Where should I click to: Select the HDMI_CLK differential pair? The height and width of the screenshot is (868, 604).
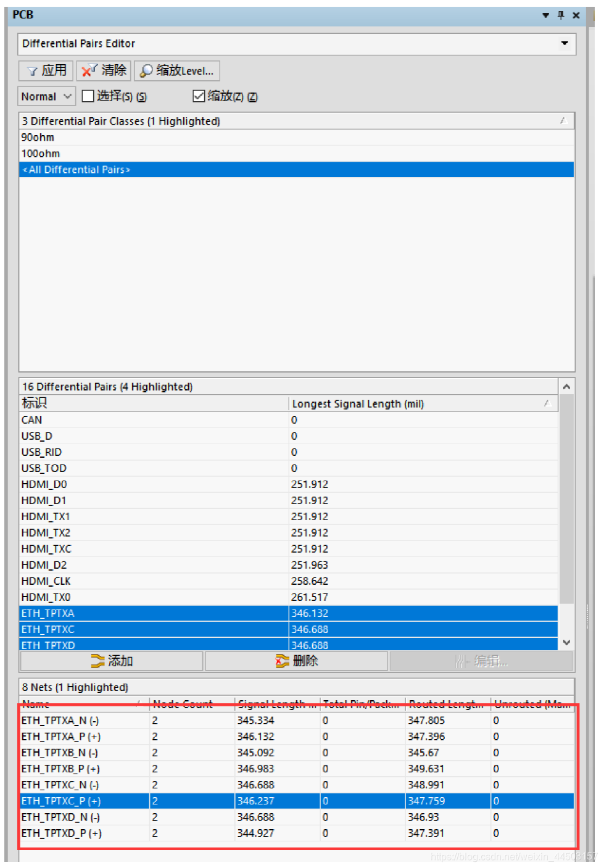46,581
